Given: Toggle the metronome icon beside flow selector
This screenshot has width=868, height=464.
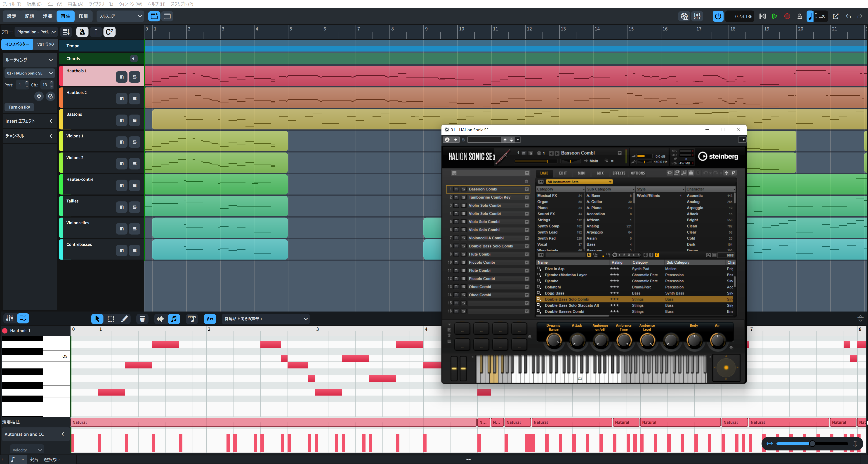Looking at the screenshot, I should click(x=82, y=32).
